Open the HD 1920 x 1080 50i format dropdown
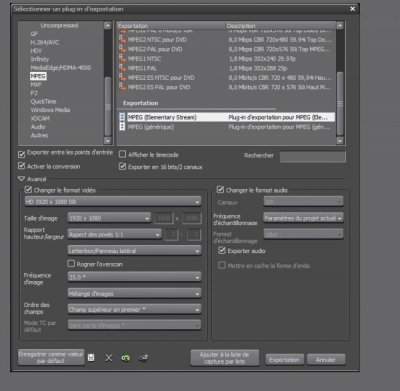This screenshot has width=400, height=391. point(113,202)
